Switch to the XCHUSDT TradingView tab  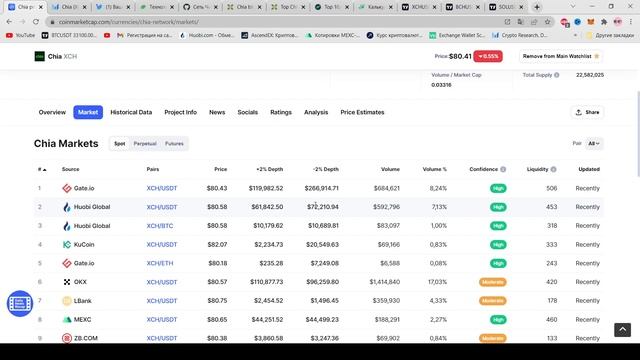pyautogui.click(x=420, y=7)
